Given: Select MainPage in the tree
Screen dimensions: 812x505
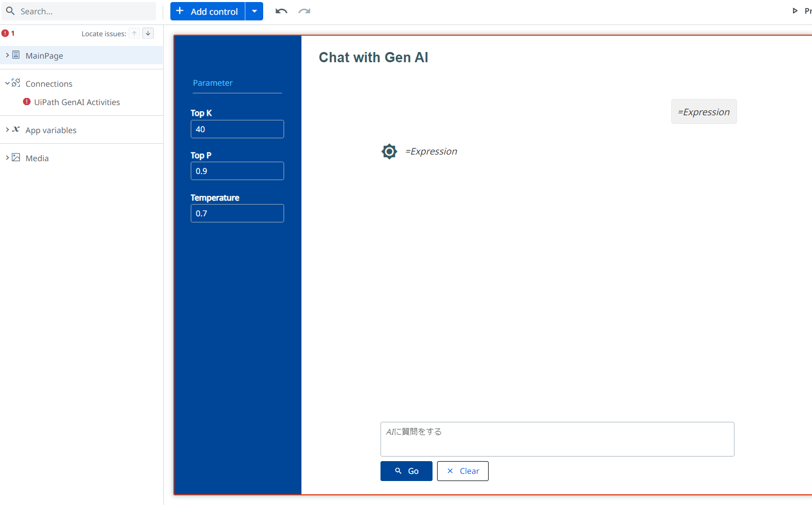Looking at the screenshot, I should (x=82, y=55).
